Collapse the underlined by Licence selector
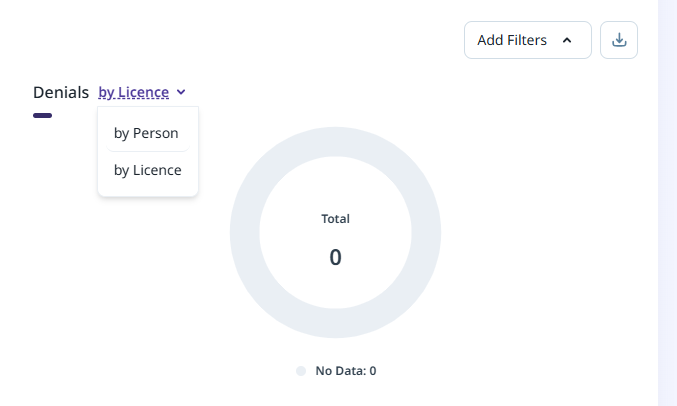Screen dimensions: 677x406 [x=134, y=93]
